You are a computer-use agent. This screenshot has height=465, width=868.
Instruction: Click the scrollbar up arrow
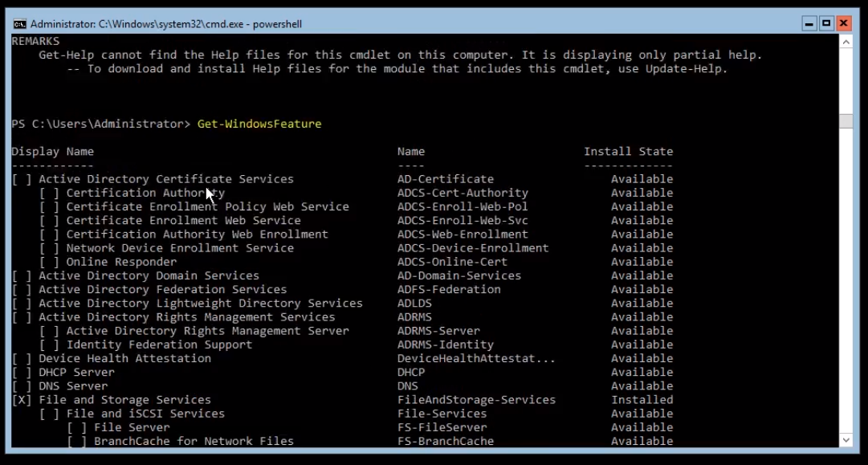tap(846, 42)
